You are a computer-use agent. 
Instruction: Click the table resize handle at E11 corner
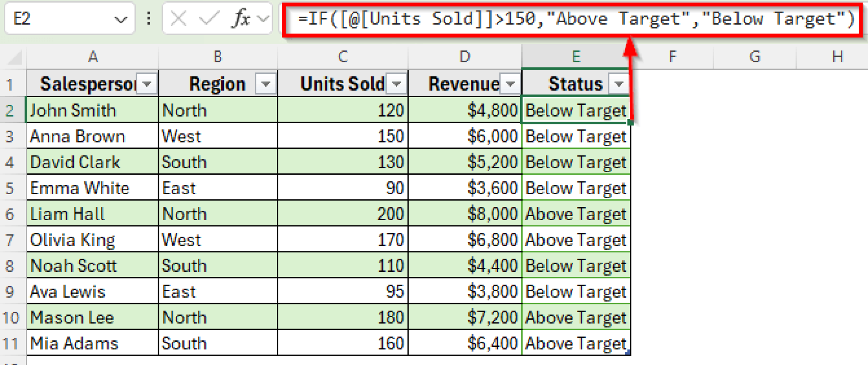point(628,352)
